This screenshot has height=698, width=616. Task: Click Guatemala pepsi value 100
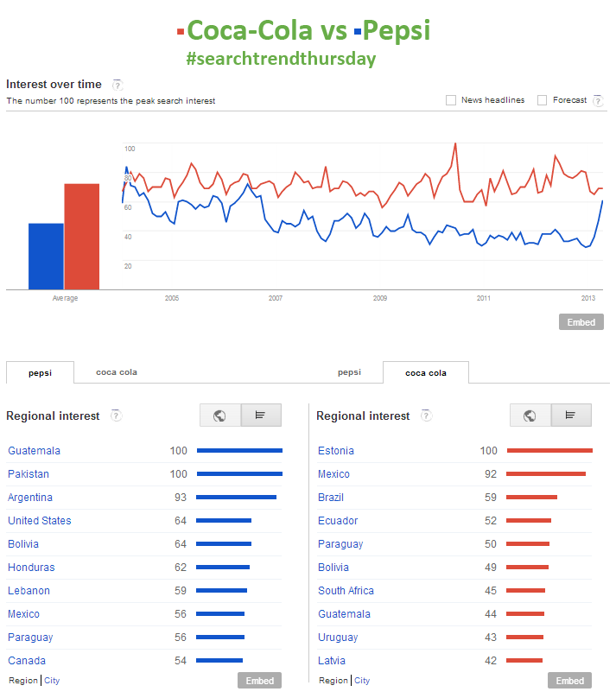pyautogui.click(x=179, y=450)
